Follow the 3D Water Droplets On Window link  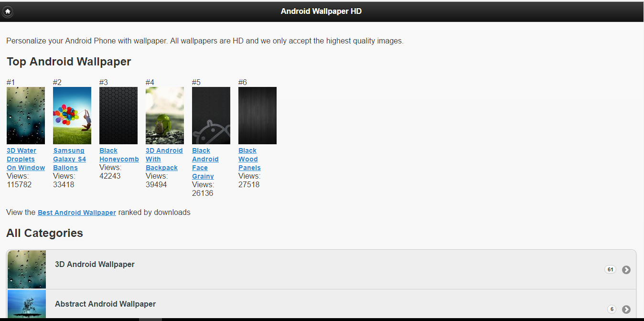coord(25,159)
